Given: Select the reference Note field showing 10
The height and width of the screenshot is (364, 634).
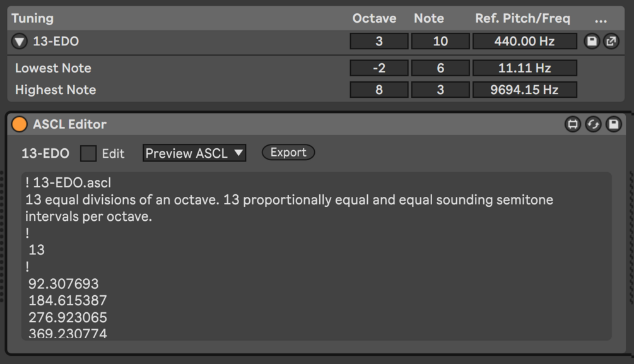Looking at the screenshot, I should click(x=440, y=41).
